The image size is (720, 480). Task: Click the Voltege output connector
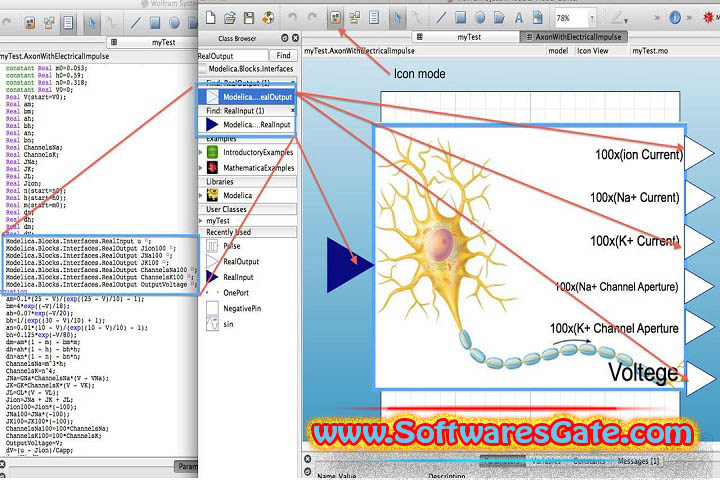(x=700, y=378)
